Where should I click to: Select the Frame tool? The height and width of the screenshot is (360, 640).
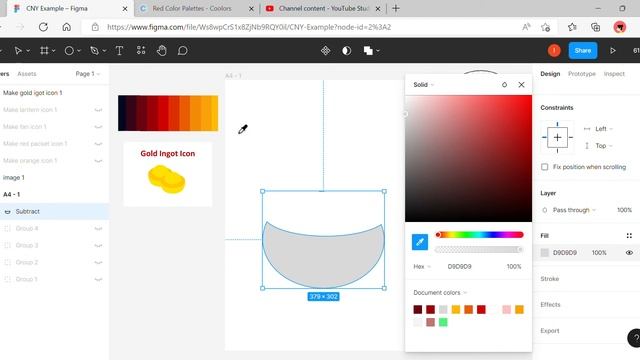click(44, 51)
